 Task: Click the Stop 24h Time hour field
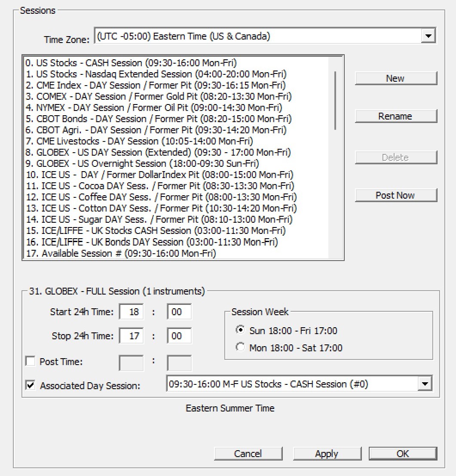[x=132, y=336]
